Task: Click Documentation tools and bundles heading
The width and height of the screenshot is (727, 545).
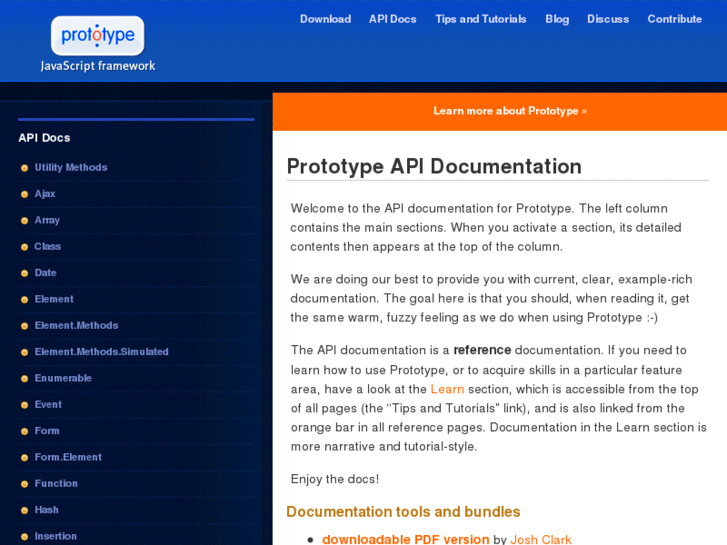Action: [x=403, y=512]
